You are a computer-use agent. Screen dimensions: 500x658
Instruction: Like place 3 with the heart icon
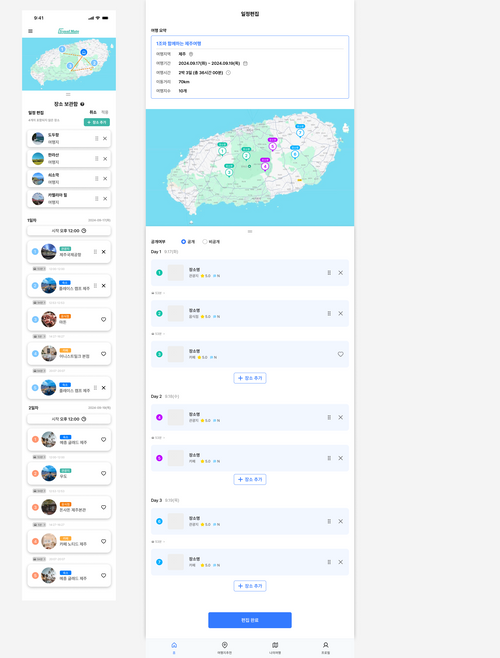coord(340,354)
